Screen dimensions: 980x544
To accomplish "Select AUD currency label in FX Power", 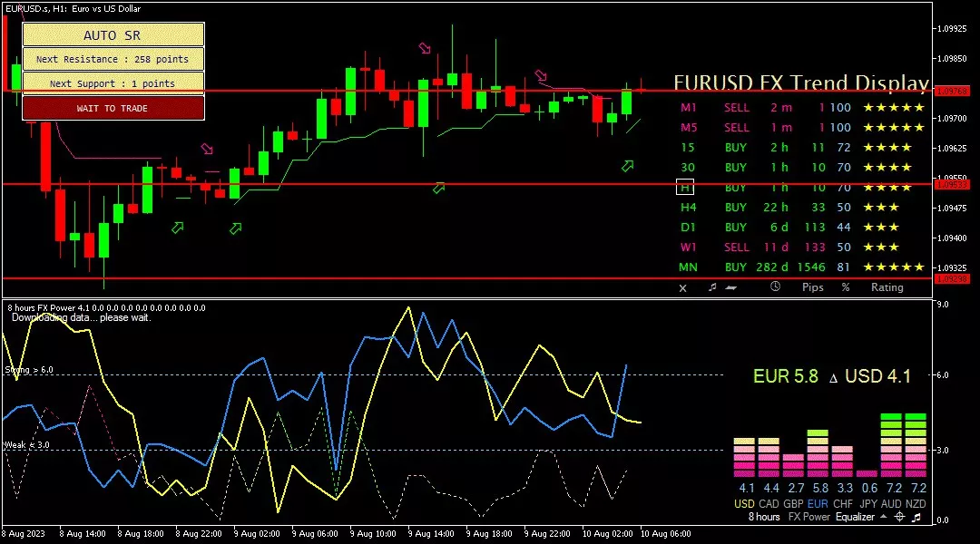I will click(891, 504).
